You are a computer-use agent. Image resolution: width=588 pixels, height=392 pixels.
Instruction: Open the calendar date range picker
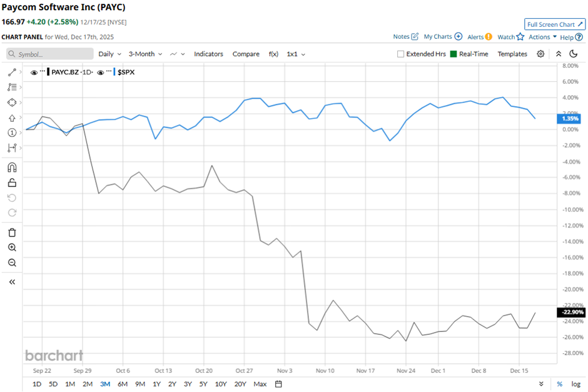[x=278, y=383]
